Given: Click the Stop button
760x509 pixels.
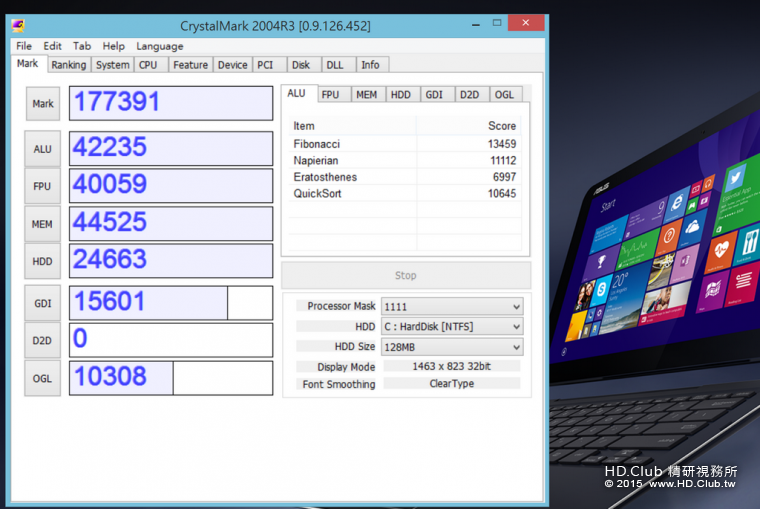Looking at the screenshot, I should (x=405, y=276).
